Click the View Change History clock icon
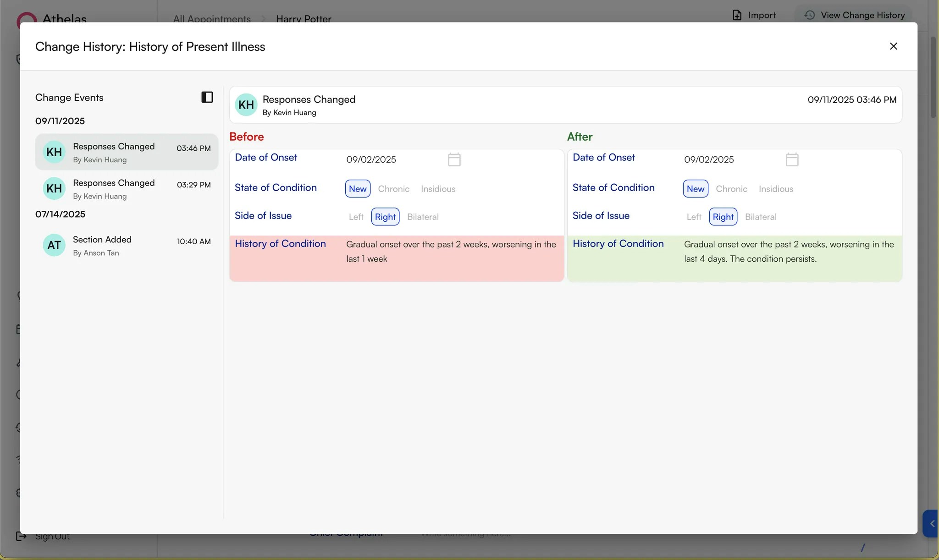 810,15
